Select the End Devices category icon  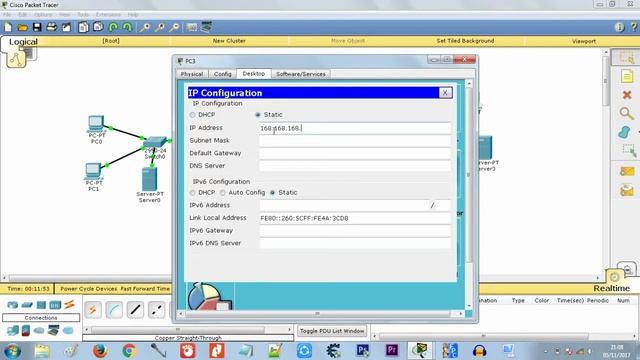(x=13, y=330)
